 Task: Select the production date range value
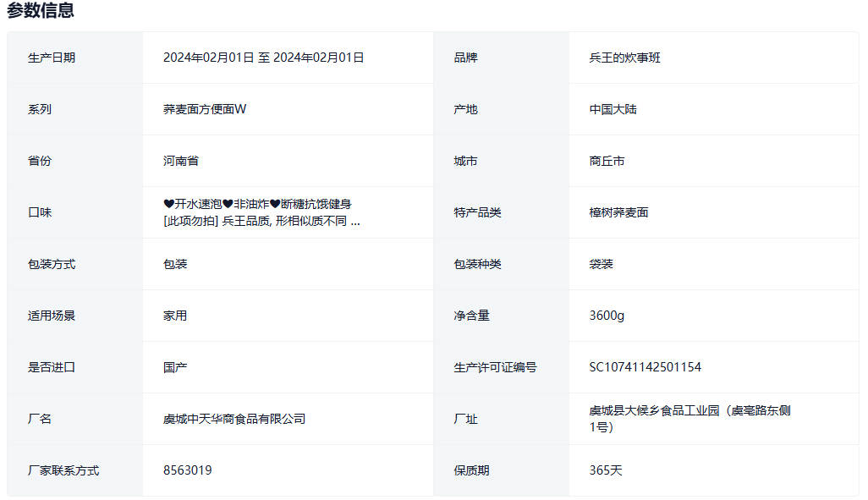[263, 58]
